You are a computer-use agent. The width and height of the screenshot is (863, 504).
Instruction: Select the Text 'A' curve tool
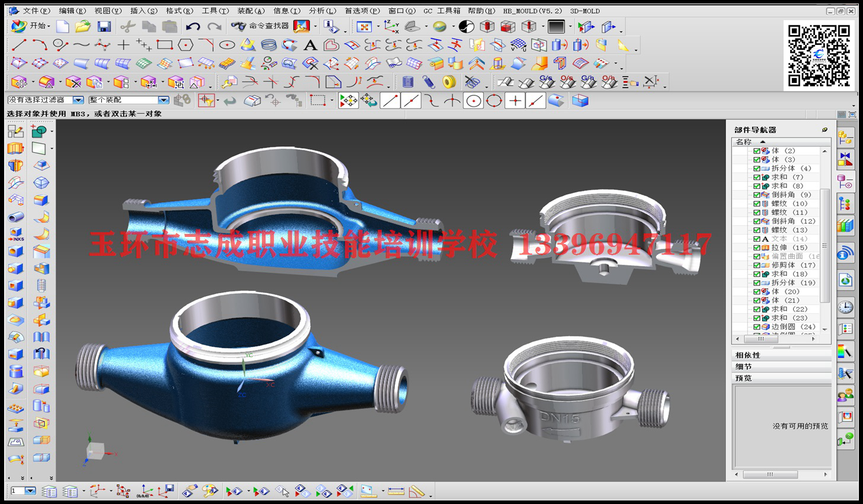click(x=310, y=44)
